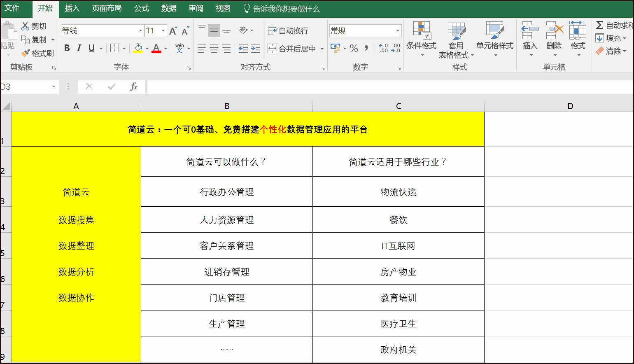
Task: Toggle Underline formatting
Action: coord(91,48)
